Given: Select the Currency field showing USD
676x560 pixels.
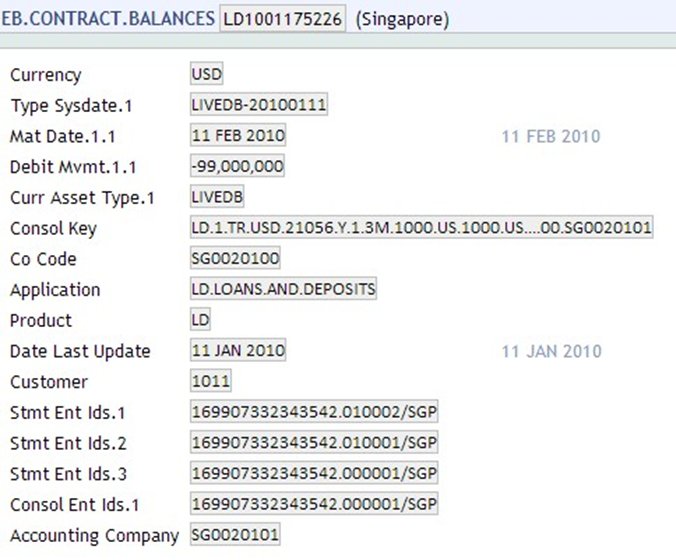Looking at the screenshot, I should pyautogui.click(x=207, y=75).
